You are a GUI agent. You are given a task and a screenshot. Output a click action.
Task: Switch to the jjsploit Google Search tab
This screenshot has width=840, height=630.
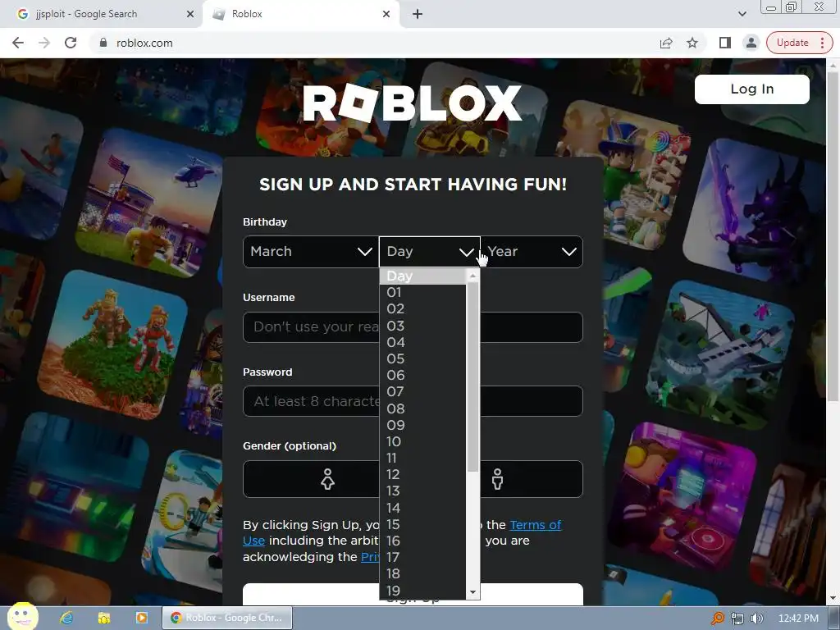pyautogui.click(x=101, y=14)
